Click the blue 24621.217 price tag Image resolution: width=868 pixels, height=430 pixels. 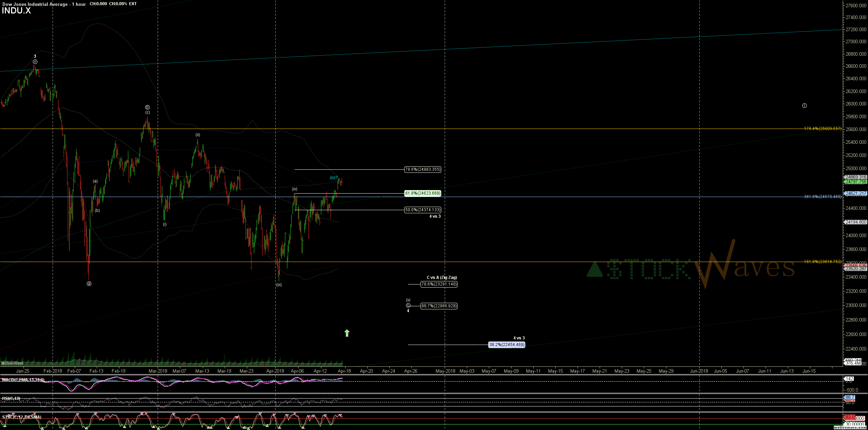856,194
